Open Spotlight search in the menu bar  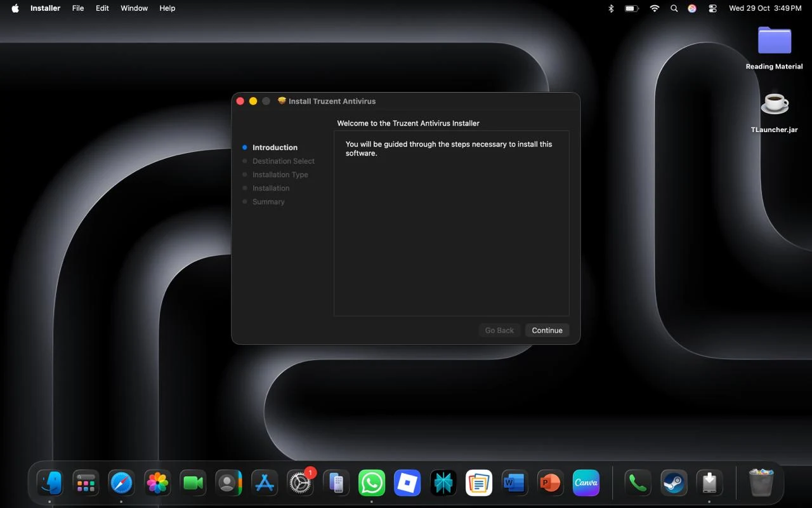pyautogui.click(x=674, y=8)
